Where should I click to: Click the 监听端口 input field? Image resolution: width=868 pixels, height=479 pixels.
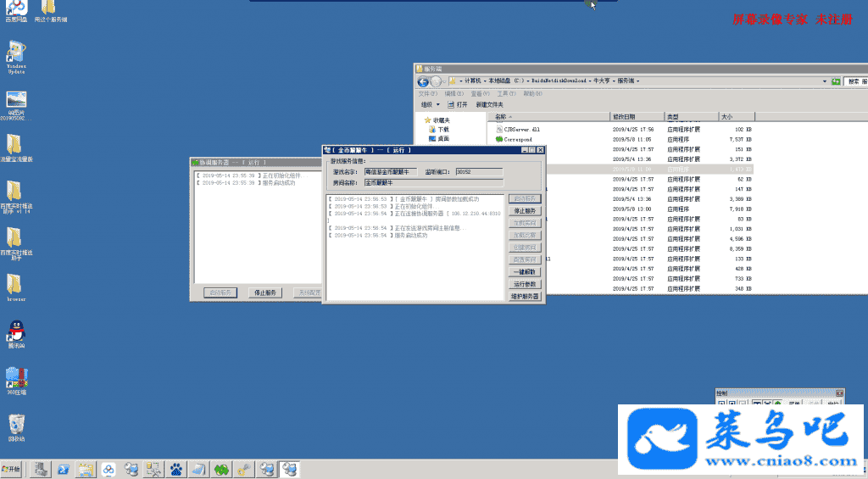pyautogui.click(x=478, y=172)
